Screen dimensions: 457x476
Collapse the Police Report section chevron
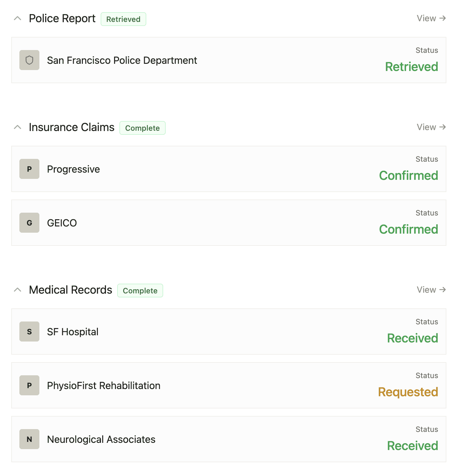pos(18,18)
